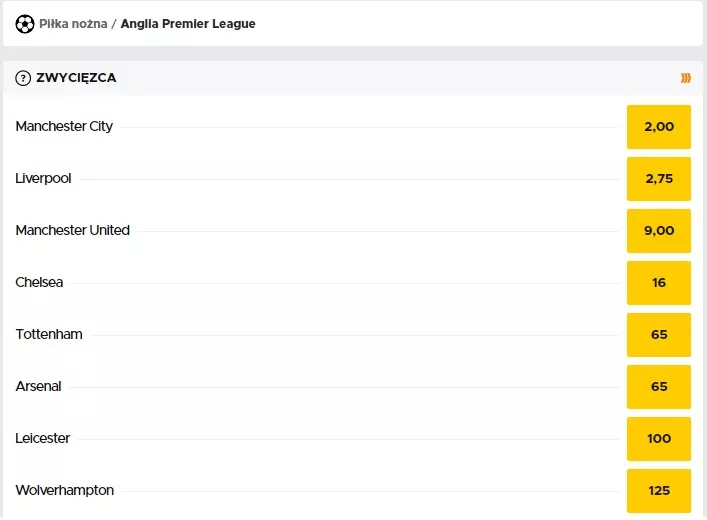Viewport: 707px width, 520px height.
Task: Click the Wolverhampton team name
Action: 64,491
